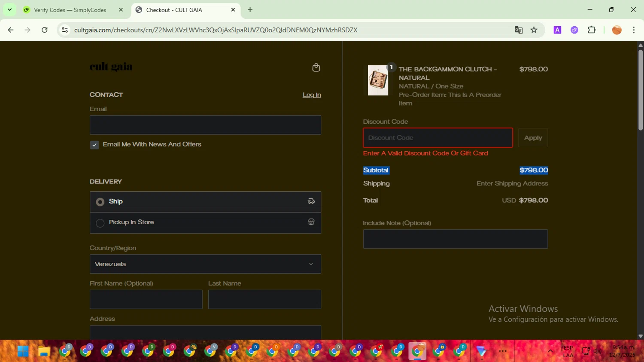Image resolution: width=644 pixels, height=362 pixels.
Task: Open the Country/Region dropdown showing Venezuela
Action: coord(205,264)
